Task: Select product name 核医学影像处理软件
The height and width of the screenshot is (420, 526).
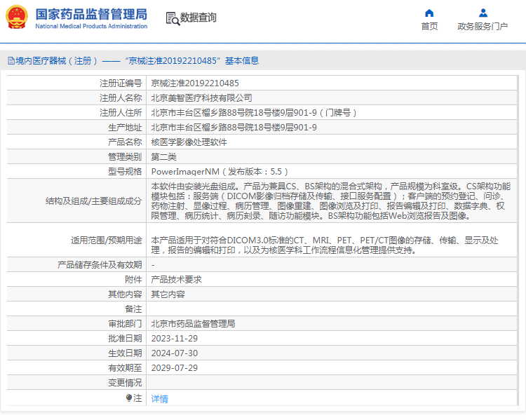Action: pyautogui.click(x=189, y=142)
